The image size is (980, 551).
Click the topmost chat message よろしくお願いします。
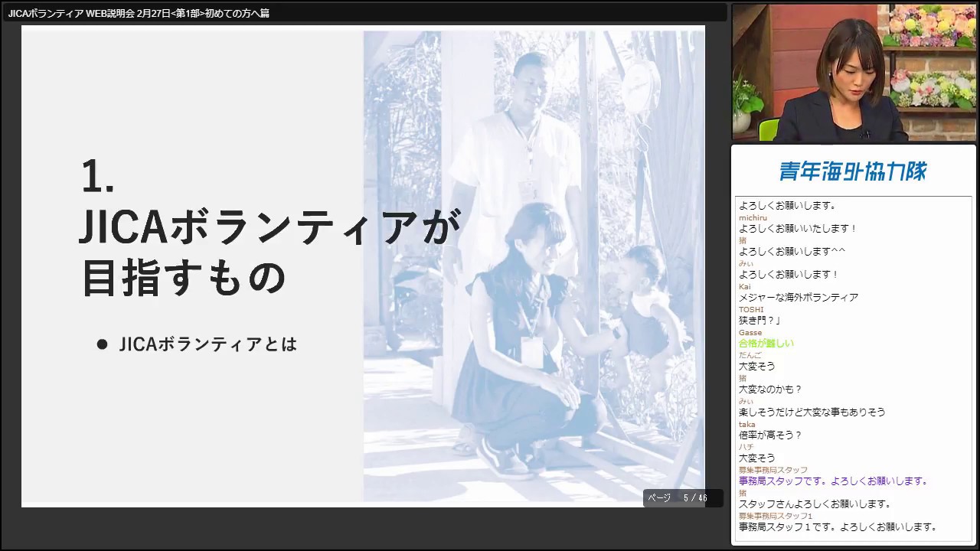click(x=787, y=205)
